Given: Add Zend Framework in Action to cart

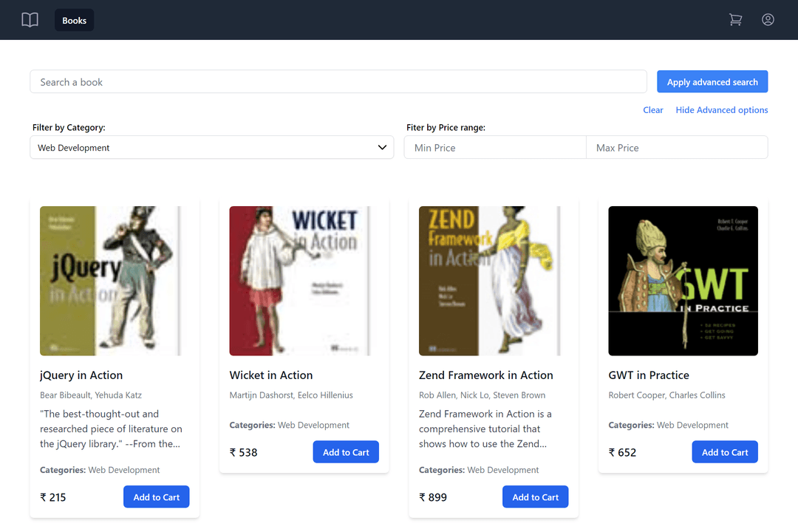Looking at the screenshot, I should [x=535, y=497].
